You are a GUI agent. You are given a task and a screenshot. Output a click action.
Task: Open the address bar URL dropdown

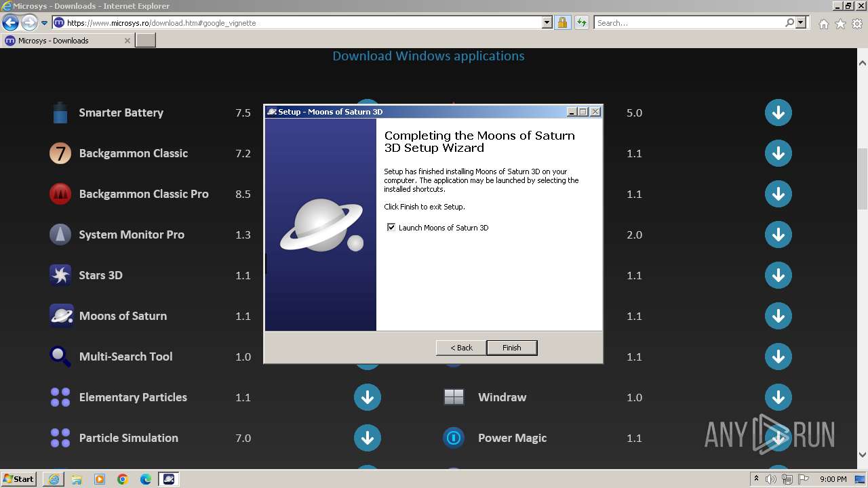[x=547, y=22]
